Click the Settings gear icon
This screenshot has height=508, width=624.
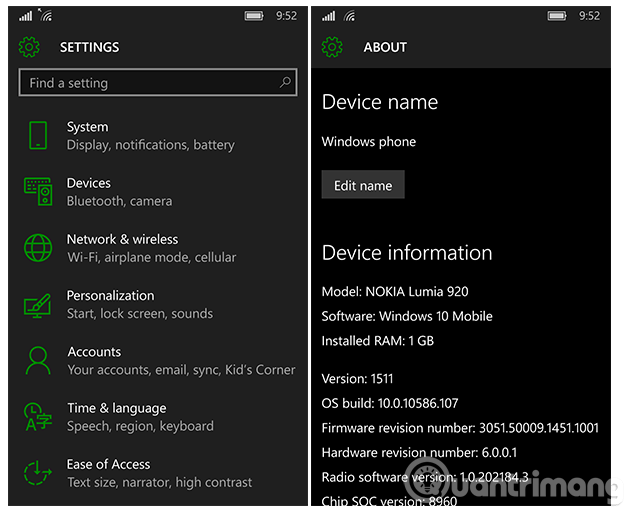(x=29, y=47)
